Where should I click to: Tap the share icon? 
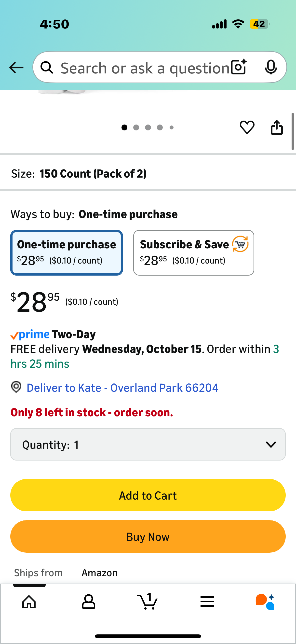tap(277, 127)
